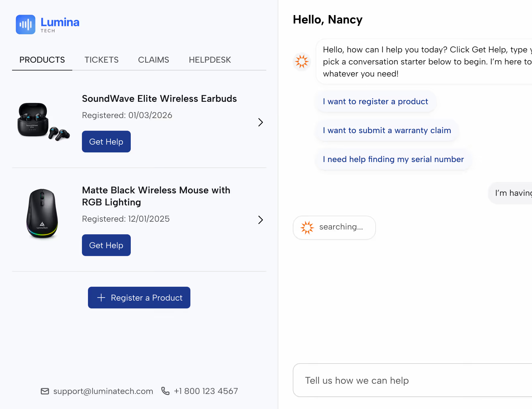This screenshot has width=532, height=409.
Task: Click the phone handset icon
Action: click(x=165, y=391)
